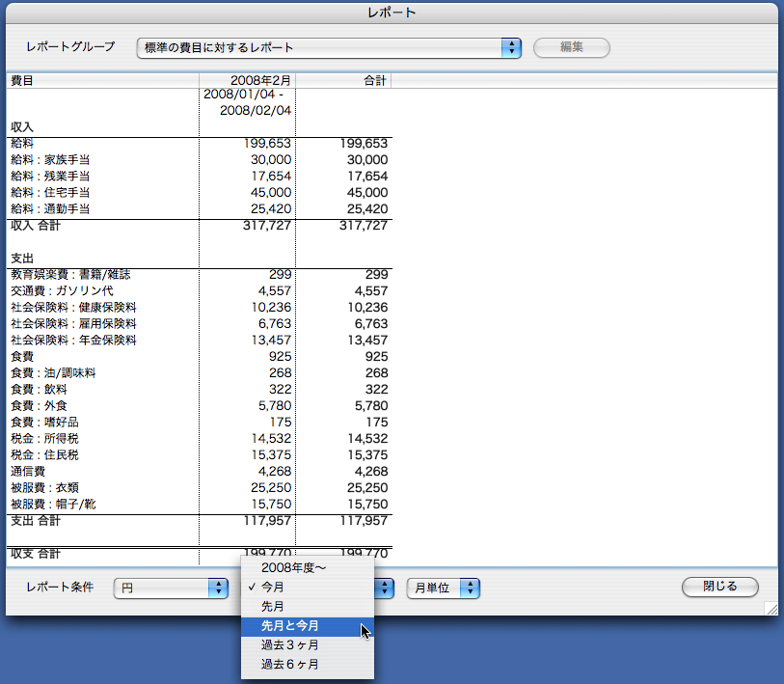Click the 社会保険料:健康保険料 row label
The width and height of the screenshot is (784, 684).
point(73,308)
